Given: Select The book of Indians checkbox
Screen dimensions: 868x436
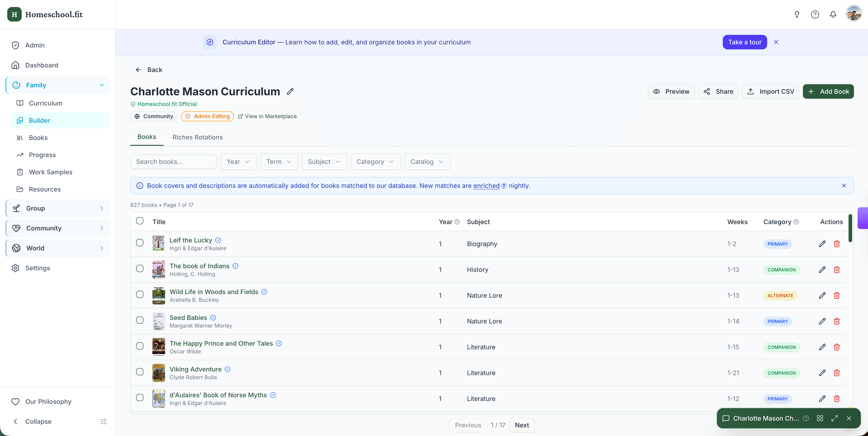Looking at the screenshot, I should coord(140,268).
